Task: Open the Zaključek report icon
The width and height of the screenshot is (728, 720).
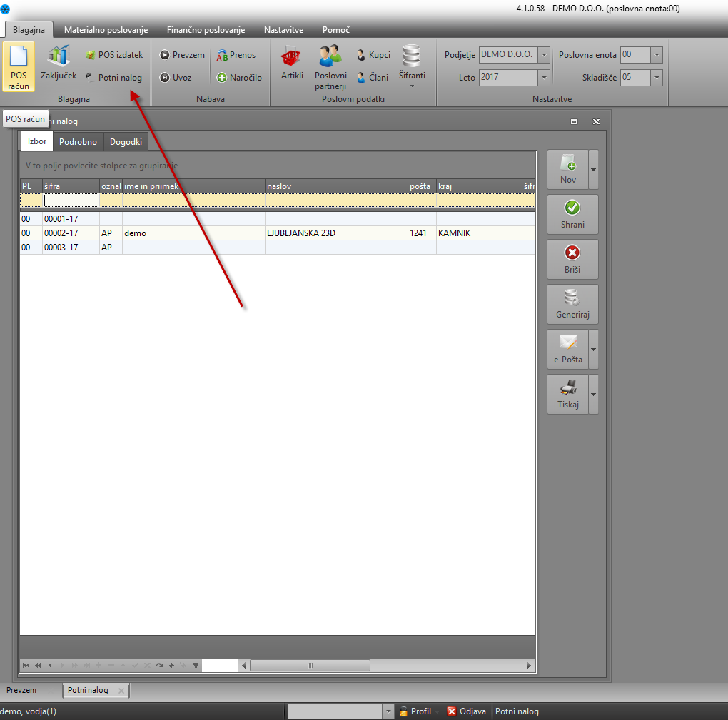Action: pos(59,63)
